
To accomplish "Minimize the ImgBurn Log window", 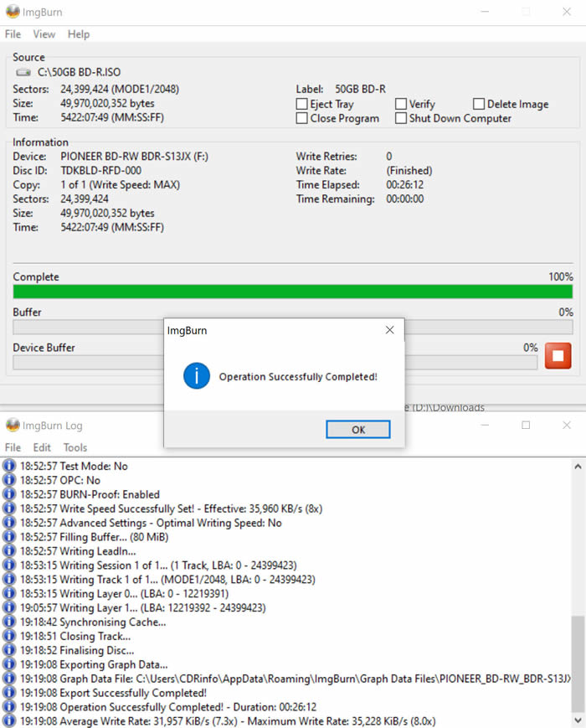I will coord(485,425).
